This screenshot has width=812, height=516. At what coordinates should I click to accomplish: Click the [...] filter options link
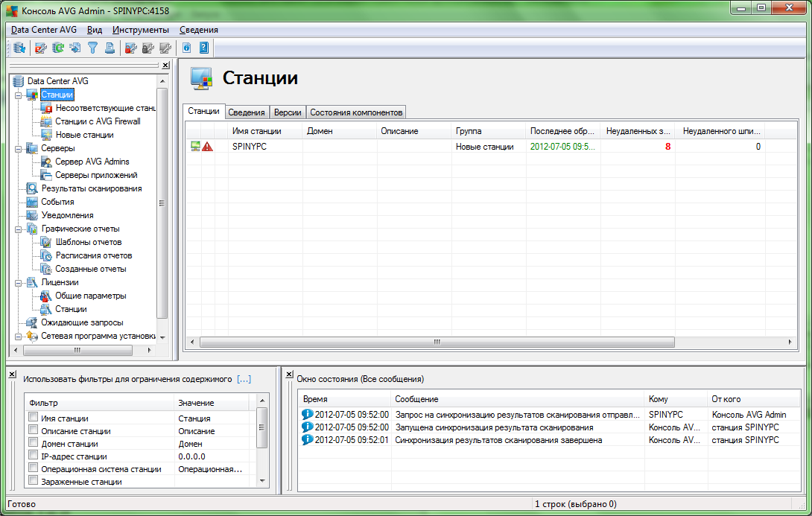[244, 379]
